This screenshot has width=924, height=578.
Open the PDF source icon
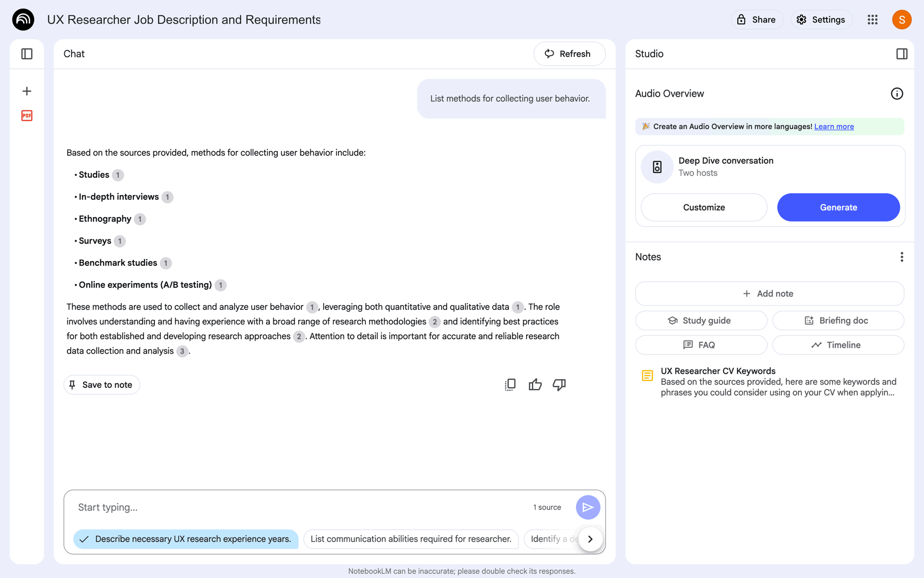(27, 116)
